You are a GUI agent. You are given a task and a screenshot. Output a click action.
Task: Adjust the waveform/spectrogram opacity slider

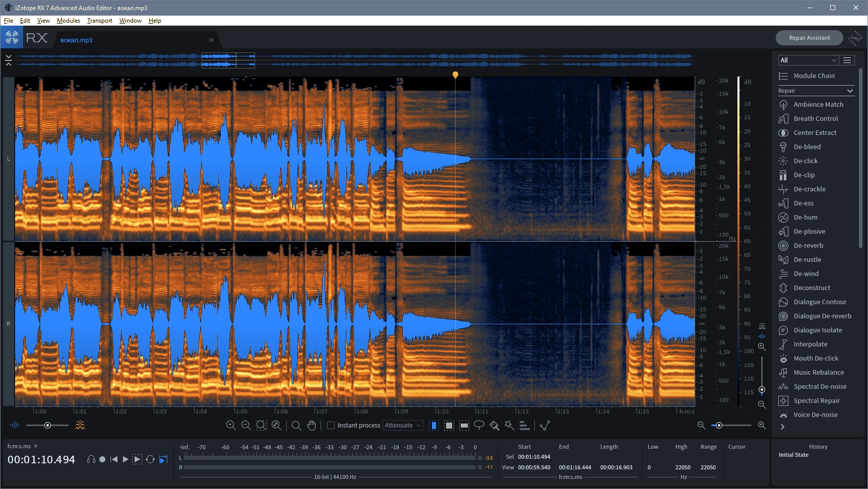tap(47, 426)
